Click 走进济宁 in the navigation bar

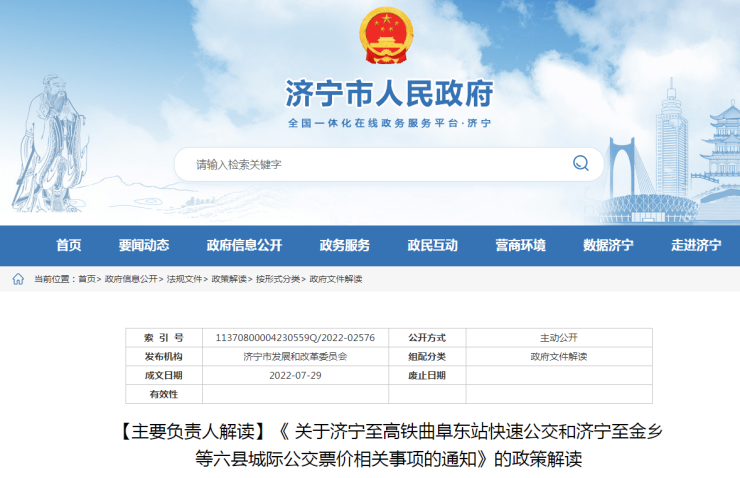(x=696, y=246)
